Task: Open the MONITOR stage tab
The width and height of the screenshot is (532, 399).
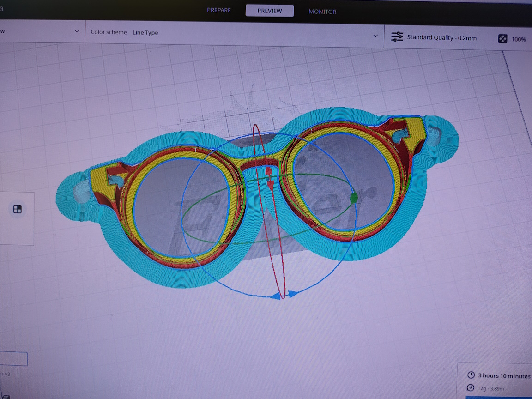Action: (322, 12)
